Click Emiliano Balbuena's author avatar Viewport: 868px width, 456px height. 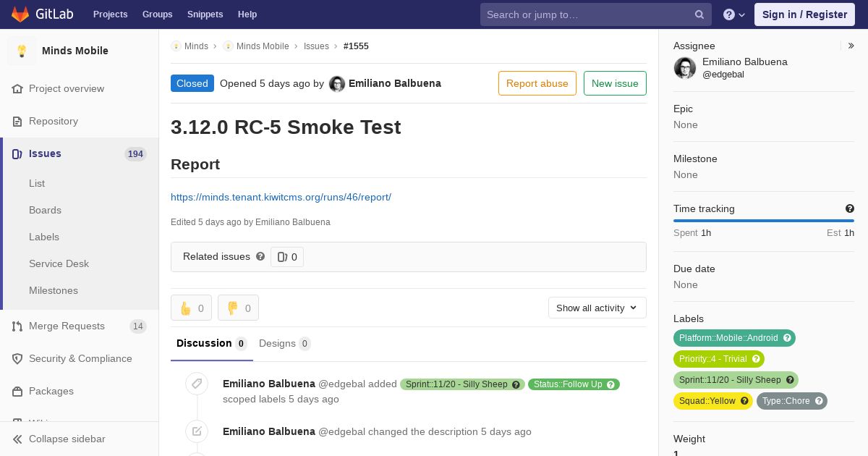coord(337,84)
